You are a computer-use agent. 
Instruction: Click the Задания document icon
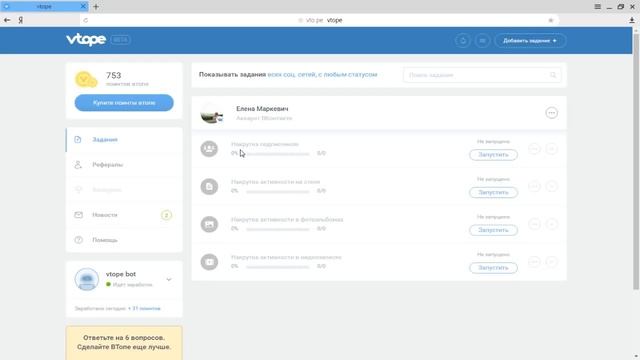coord(78,140)
